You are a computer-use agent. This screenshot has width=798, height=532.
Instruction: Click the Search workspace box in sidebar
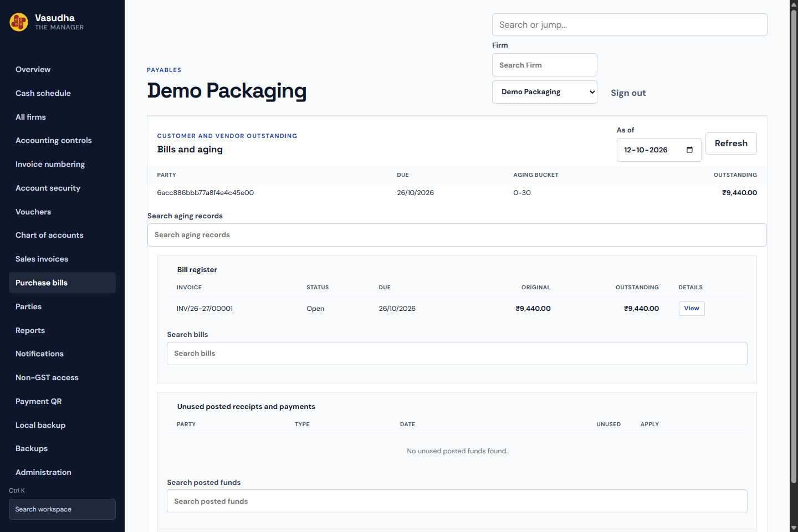point(62,509)
